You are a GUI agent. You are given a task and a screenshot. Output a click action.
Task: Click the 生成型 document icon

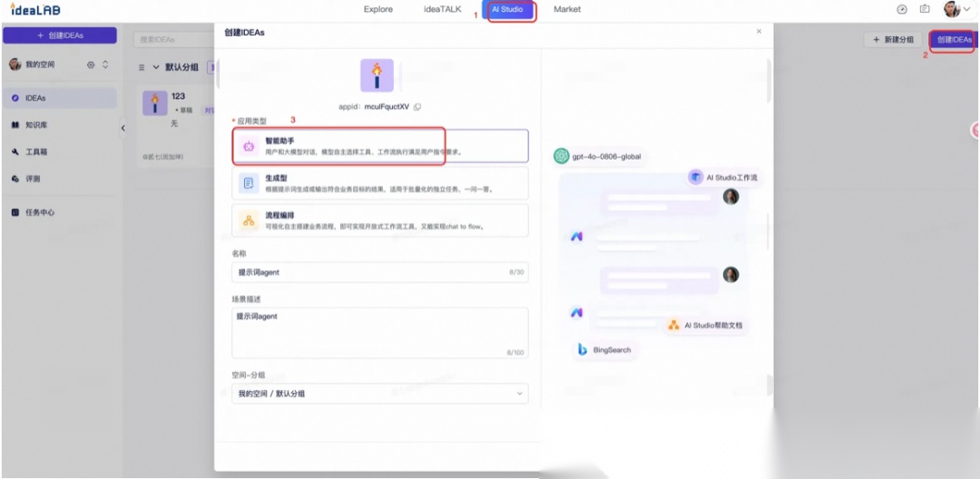click(x=249, y=183)
